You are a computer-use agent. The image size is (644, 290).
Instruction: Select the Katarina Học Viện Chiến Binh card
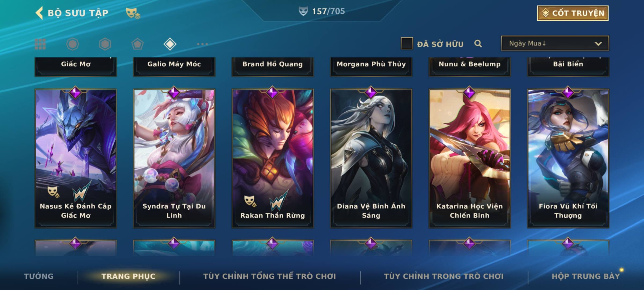470,158
